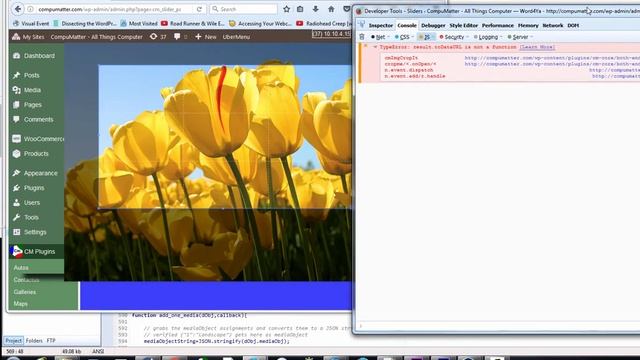Open UberMenu in the admin bar

236,37
